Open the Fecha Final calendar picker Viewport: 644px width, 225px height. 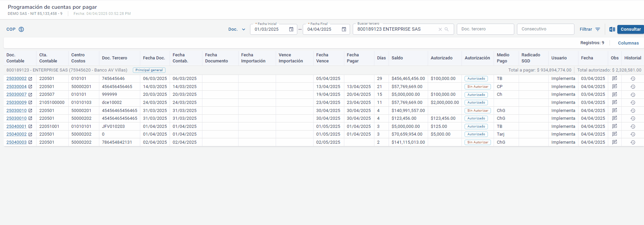tap(344, 29)
